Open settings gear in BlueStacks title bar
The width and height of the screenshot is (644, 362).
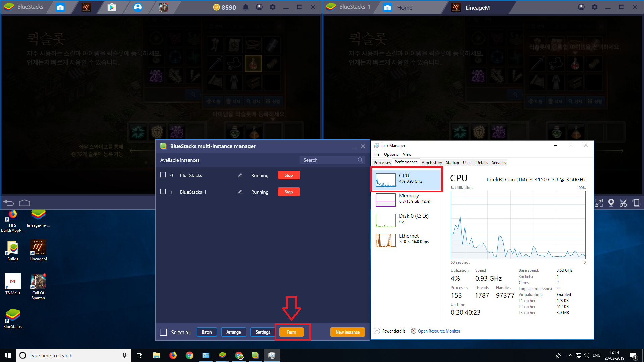click(273, 7)
